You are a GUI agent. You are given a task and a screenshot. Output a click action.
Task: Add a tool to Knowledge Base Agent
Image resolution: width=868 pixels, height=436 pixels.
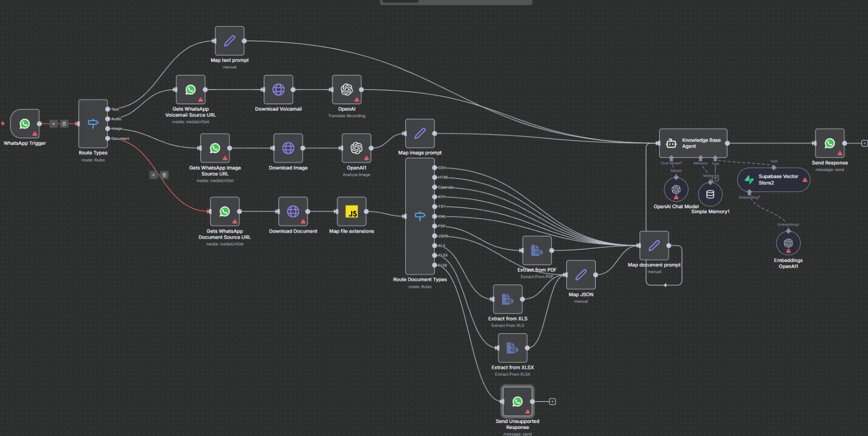[x=716, y=178]
